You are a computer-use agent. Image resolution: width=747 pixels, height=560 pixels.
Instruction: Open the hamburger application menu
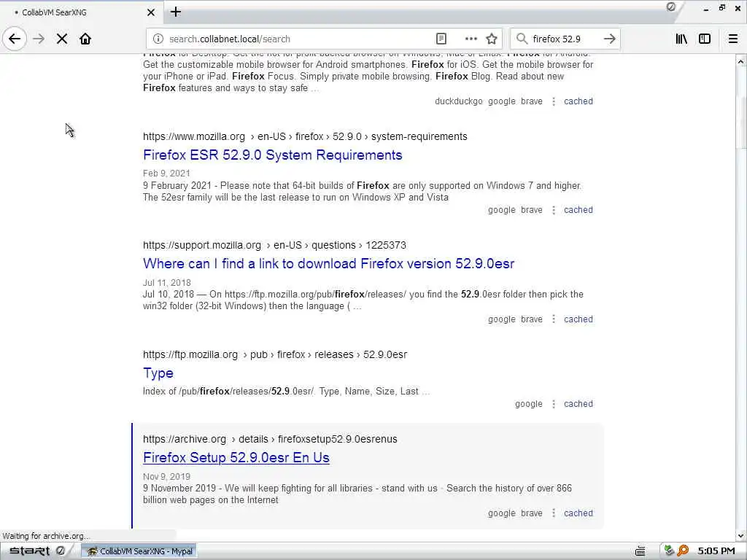tap(732, 39)
